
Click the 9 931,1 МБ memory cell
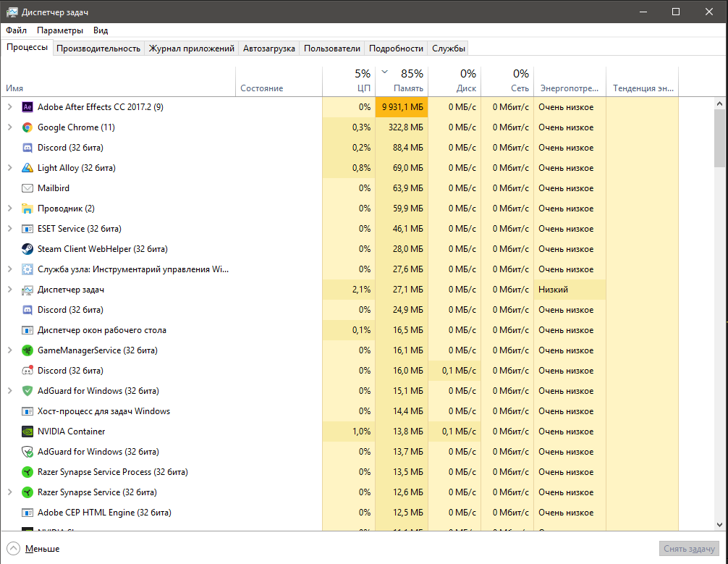(x=402, y=107)
